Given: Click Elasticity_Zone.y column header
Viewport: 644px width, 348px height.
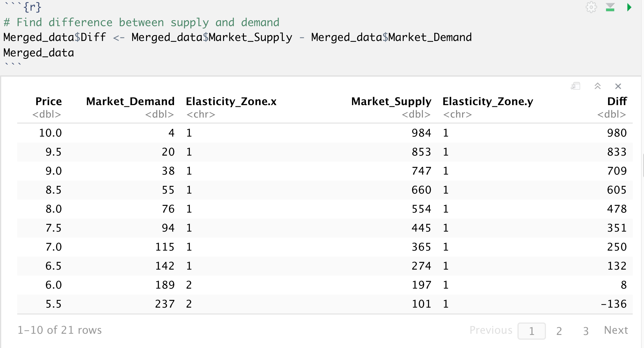Looking at the screenshot, I should click(488, 102).
